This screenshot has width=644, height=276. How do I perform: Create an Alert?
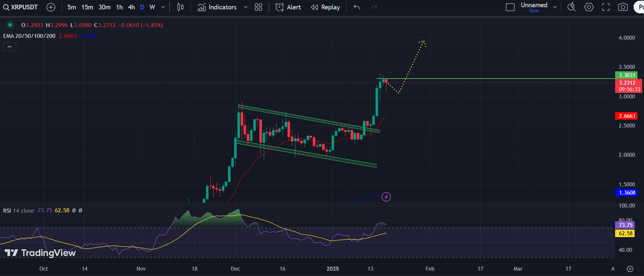288,7
